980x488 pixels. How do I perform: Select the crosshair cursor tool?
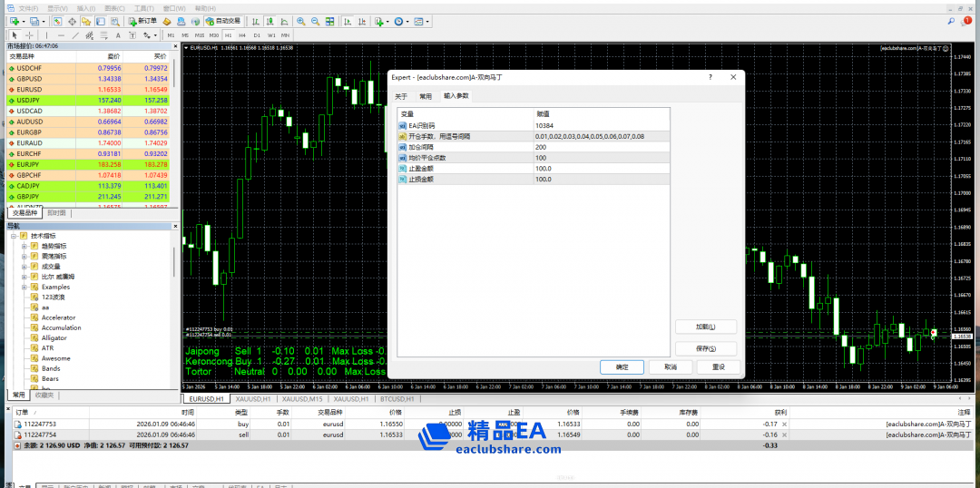click(x=29, y=35)
